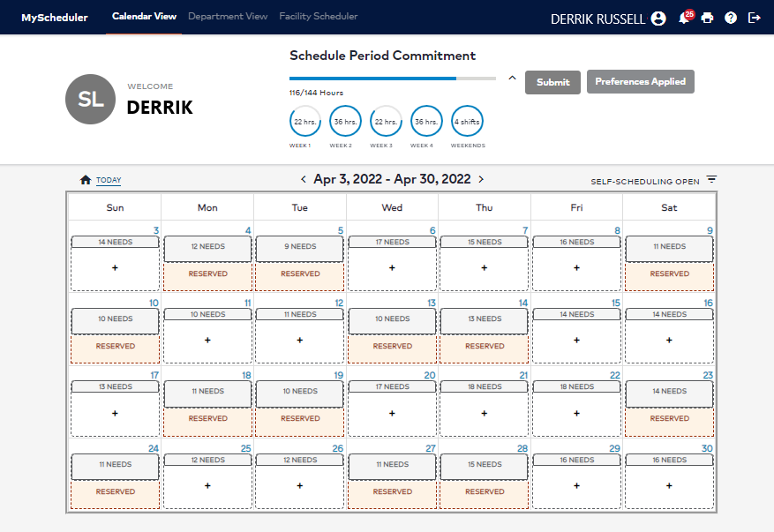Image resolution: width=774 pixels, height=532 pixels.
Task: Click the SL avatar circle
Action: (90, 100)
